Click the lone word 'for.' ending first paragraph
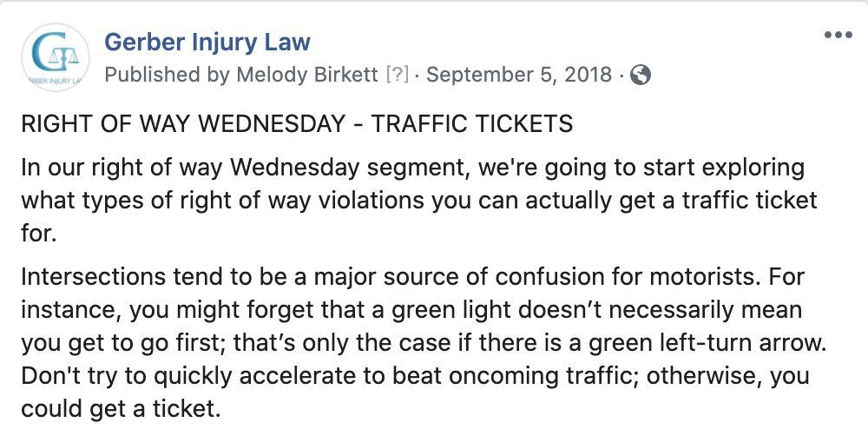Image resolution: width=868 pixels, height=429 pixels. click(39, 233)
